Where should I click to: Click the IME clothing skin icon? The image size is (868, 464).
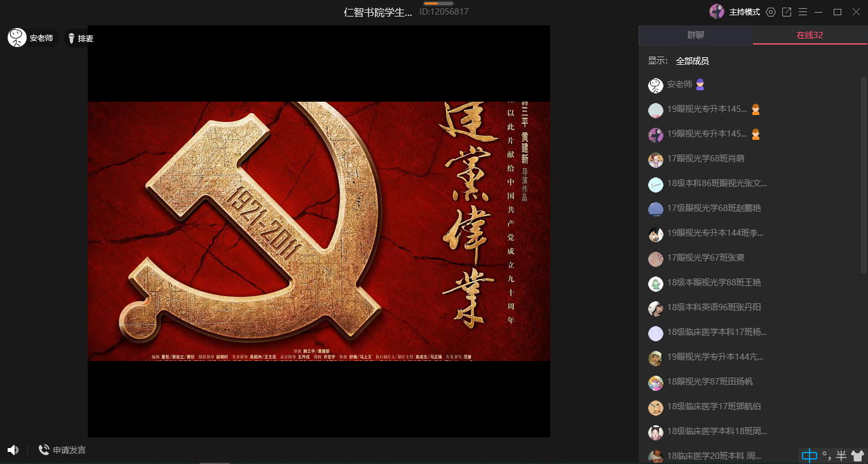tap(857, 455)
